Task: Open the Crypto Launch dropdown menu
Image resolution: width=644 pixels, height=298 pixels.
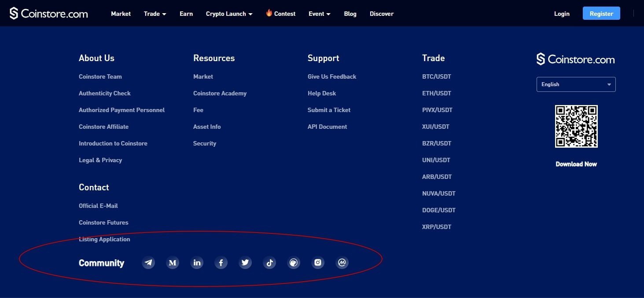Action: click(x=229, y=14)
